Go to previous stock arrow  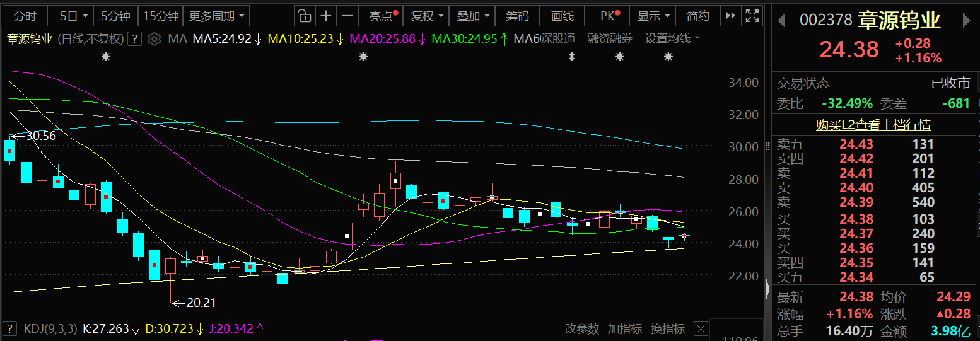pyautogui.click(x=782, y=21)
